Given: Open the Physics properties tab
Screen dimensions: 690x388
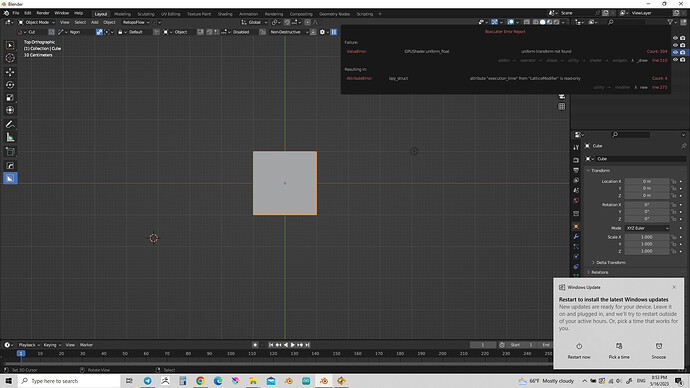Looking at the screenshot, I should [x=576, y=256].
